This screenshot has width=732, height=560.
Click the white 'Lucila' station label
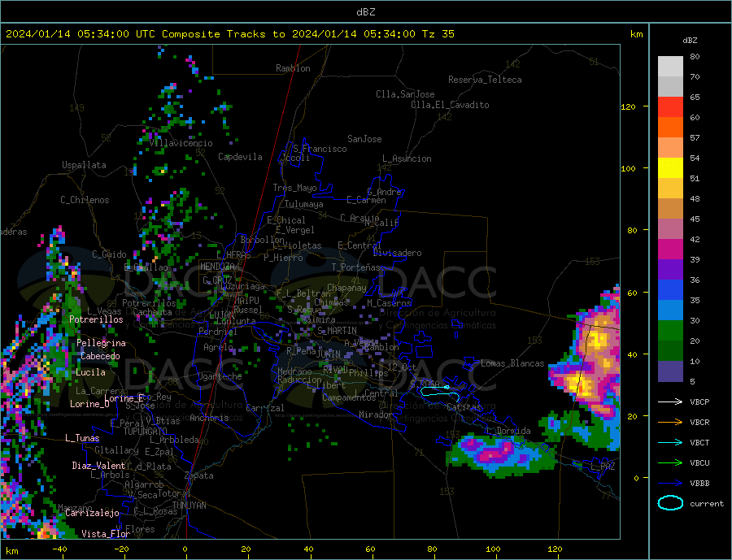tap(90, 372)
